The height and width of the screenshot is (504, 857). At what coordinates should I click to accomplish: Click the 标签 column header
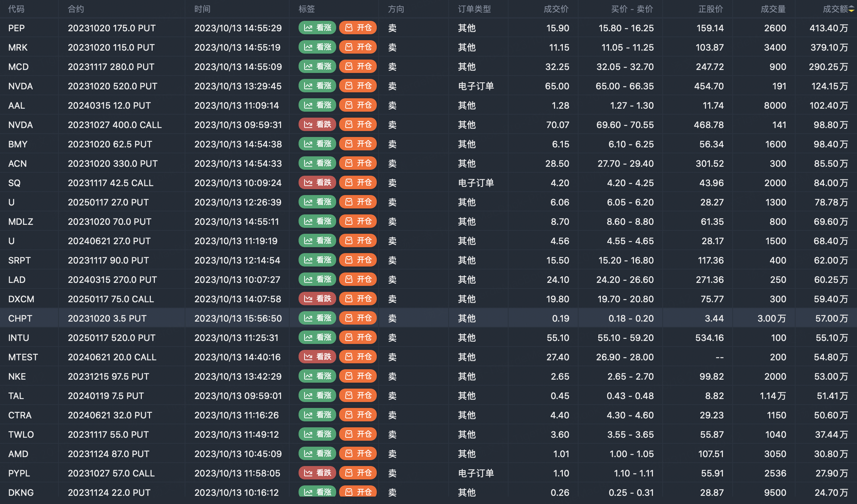(x=307, y=9)
